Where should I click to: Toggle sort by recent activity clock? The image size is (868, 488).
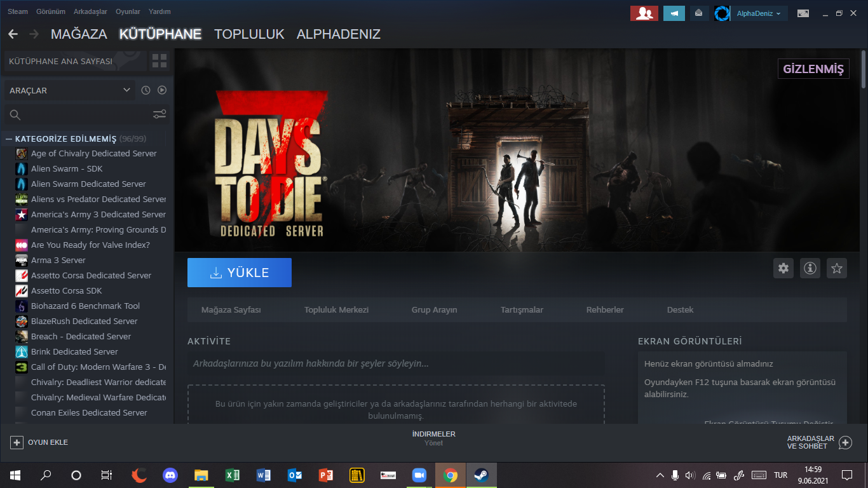coord(146,90)
